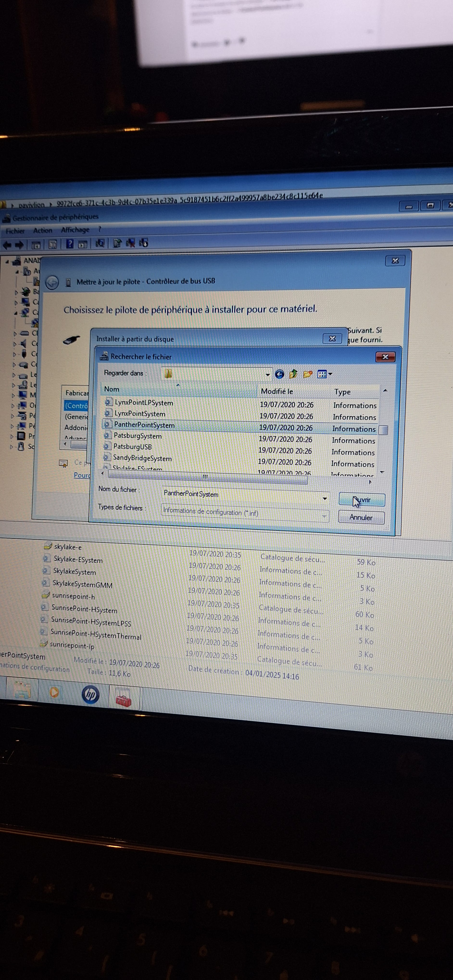Click the Annuler button

pos(361,517)
